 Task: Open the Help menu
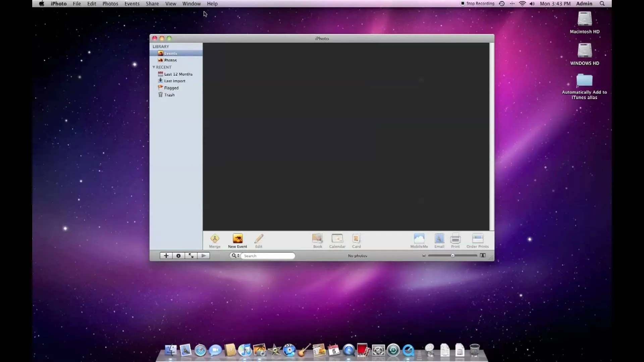pos(212,4)
